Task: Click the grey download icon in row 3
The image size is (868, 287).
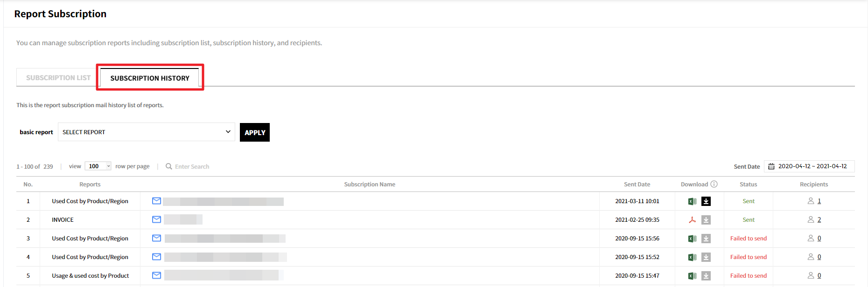Action: tap(706, 239)
